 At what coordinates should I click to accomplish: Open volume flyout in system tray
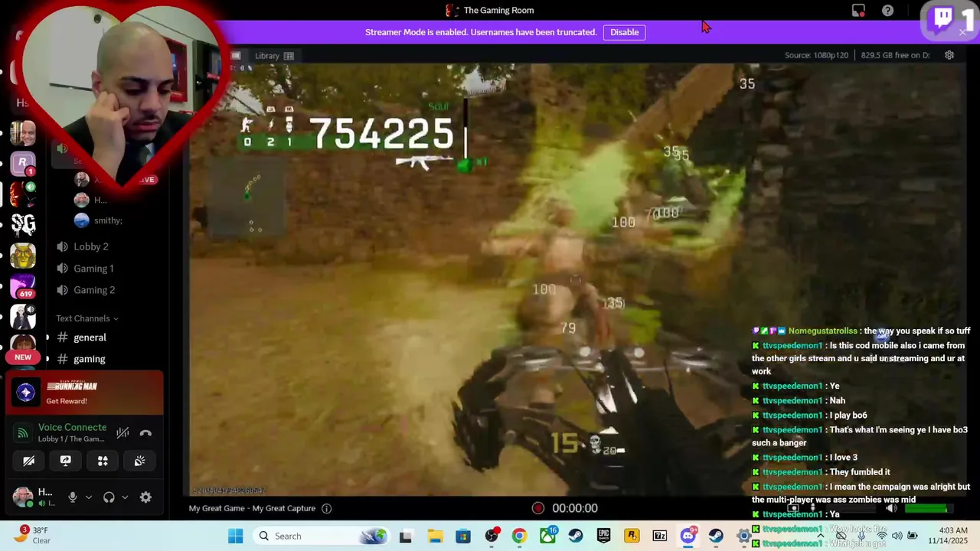click(x=897, y=536)
